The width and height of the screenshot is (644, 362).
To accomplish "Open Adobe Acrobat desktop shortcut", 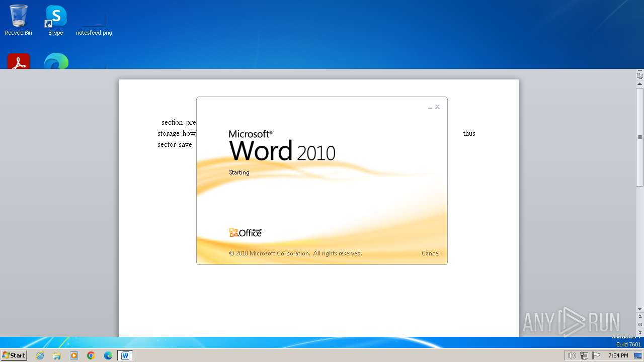I will [19, 61].
